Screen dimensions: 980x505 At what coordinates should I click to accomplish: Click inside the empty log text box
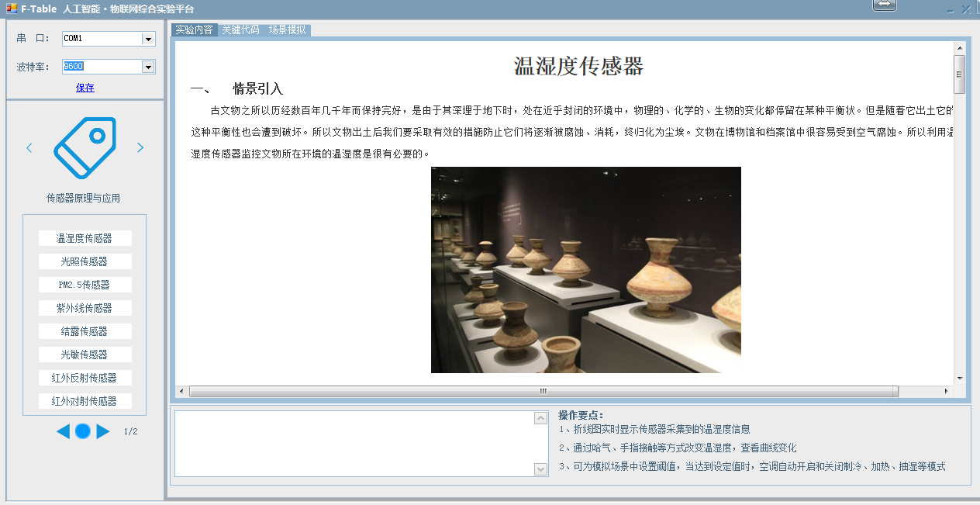click(354, 443)
